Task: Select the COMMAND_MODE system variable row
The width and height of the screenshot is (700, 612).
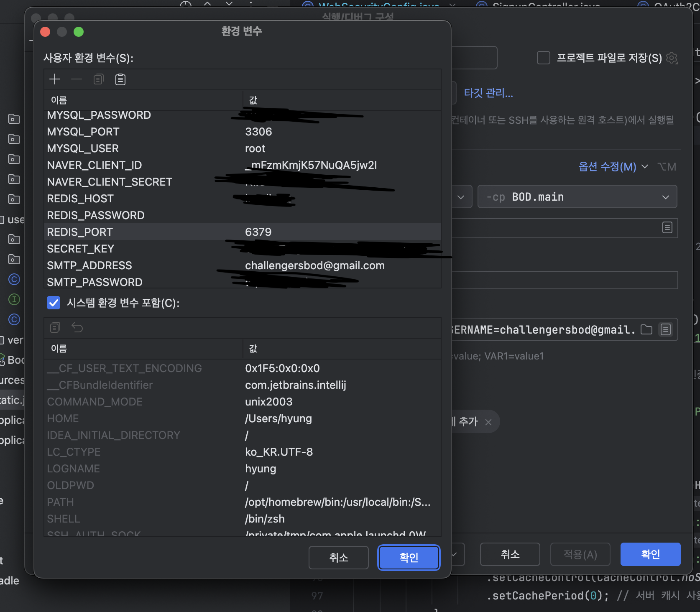Action: [x=243, y=402]
